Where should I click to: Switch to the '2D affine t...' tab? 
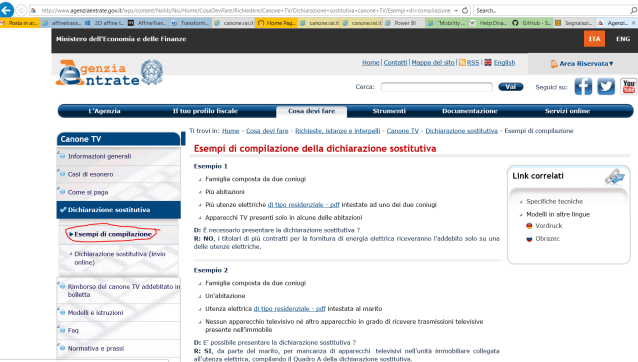click(x=105, y=23)
